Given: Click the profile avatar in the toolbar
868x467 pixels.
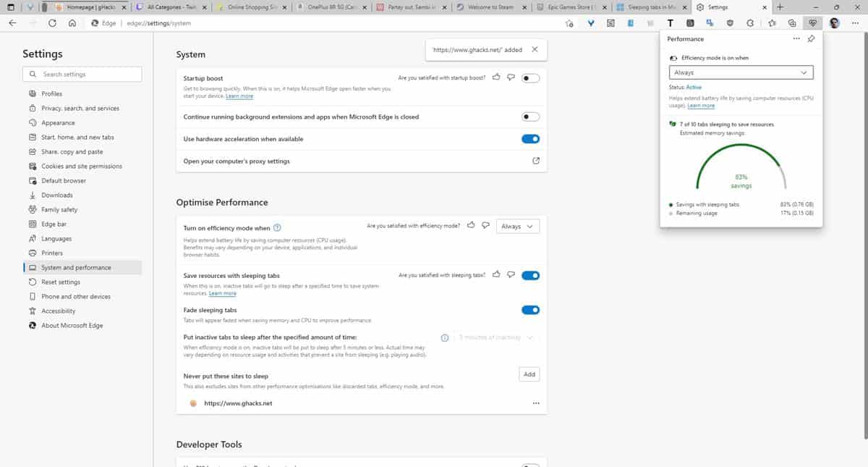Looking at the screenshot, I should pos(834,22).
